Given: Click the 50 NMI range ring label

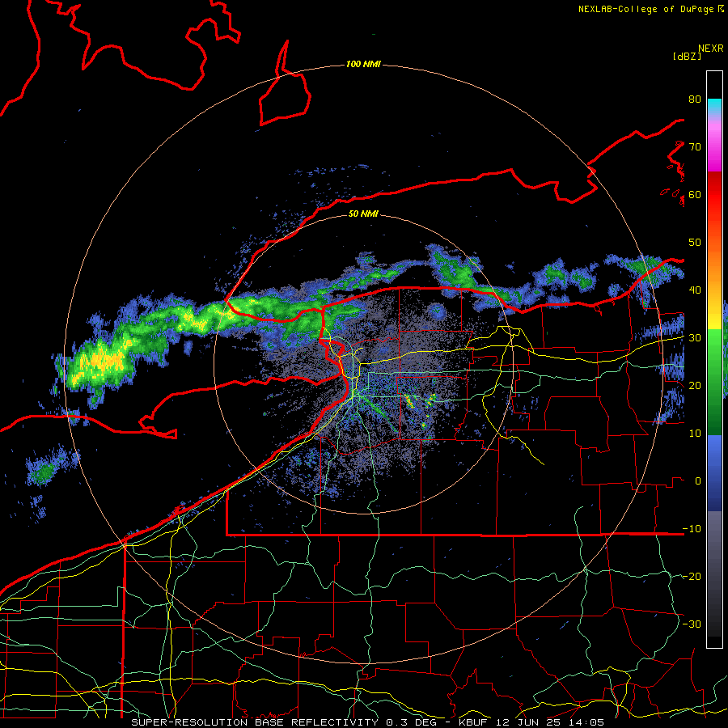Looking at the screenshot, I should (x=363, y=214).
